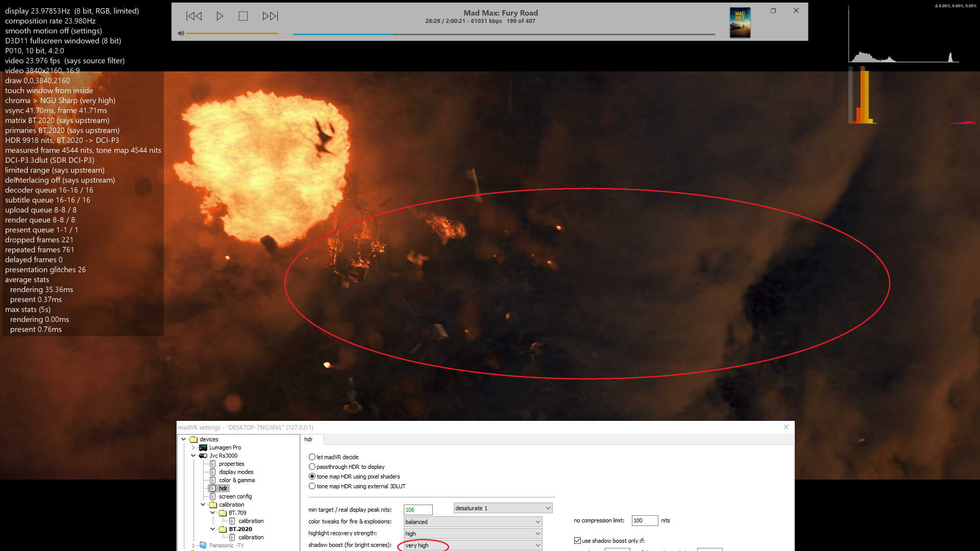The height and width of the screenshot is (551, 980).
Task: Open the 'color & gamma' settings page
Action: tap(236, 480)
